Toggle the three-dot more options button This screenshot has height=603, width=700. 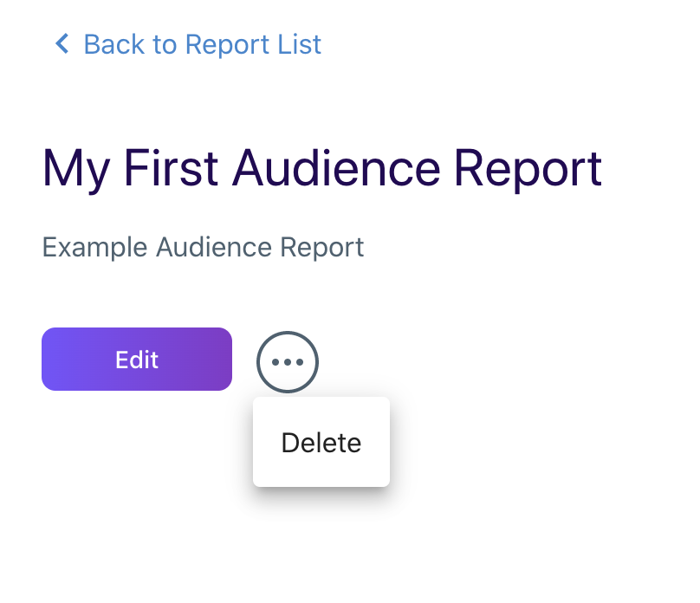[288, 362]
